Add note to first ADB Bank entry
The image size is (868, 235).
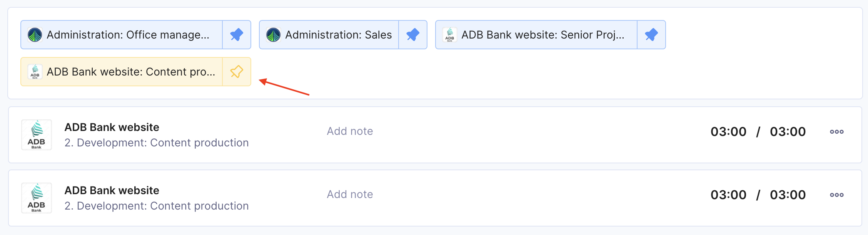tap(350, 131)
